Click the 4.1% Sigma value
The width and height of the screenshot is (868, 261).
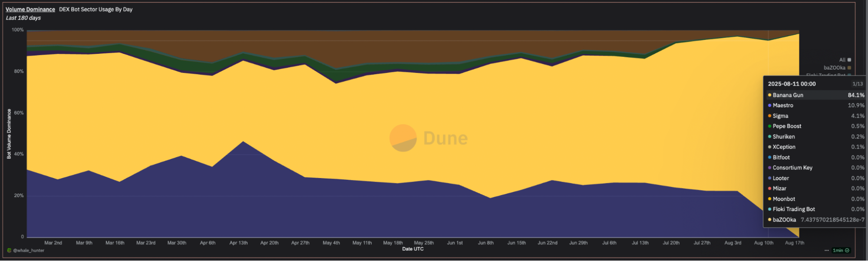point(858,116)
